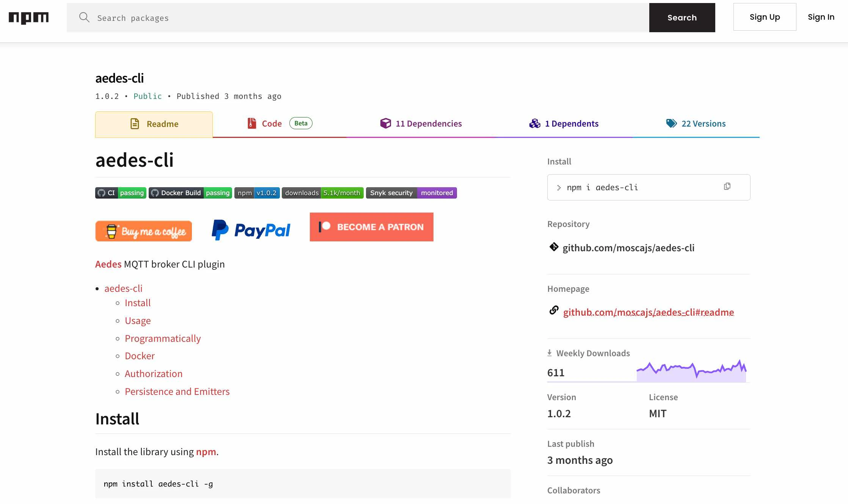Jump to Docker section link
The height and width of the screenshot is (504, 848).
140,356
